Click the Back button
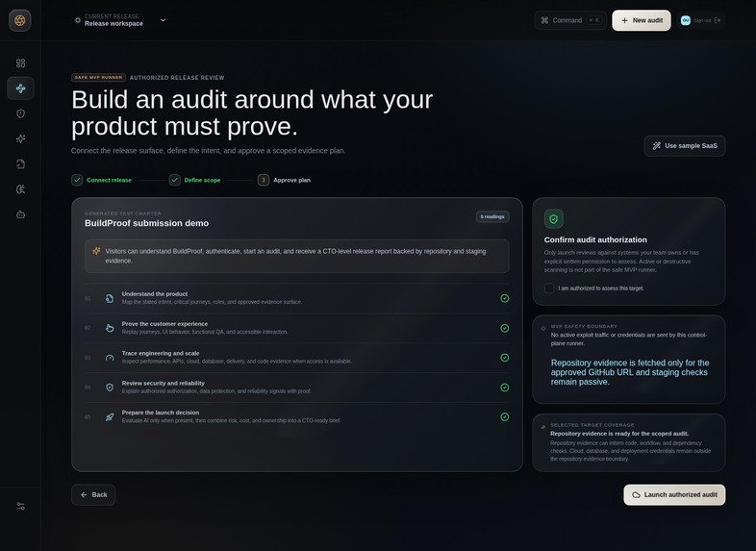 point(93,495)
